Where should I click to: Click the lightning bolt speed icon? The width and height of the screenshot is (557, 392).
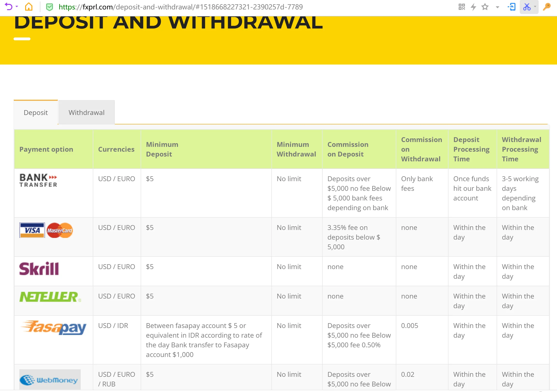click(x=473, y=7)
